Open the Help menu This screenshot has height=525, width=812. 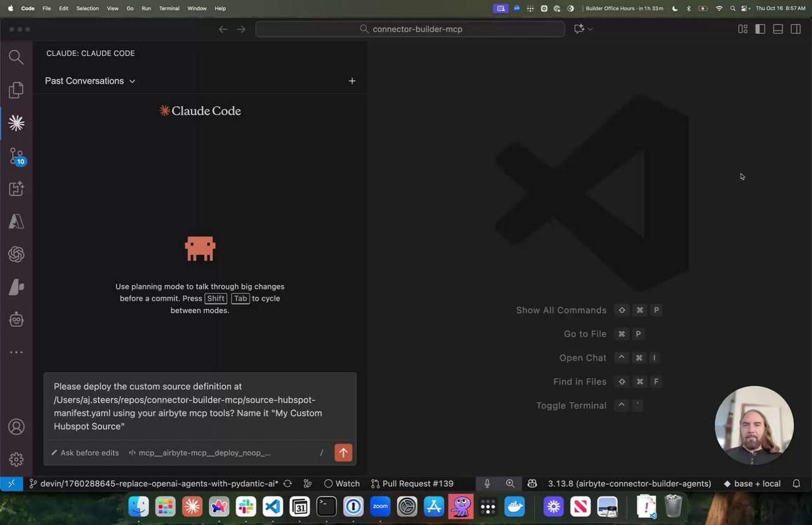click(220, 8)
